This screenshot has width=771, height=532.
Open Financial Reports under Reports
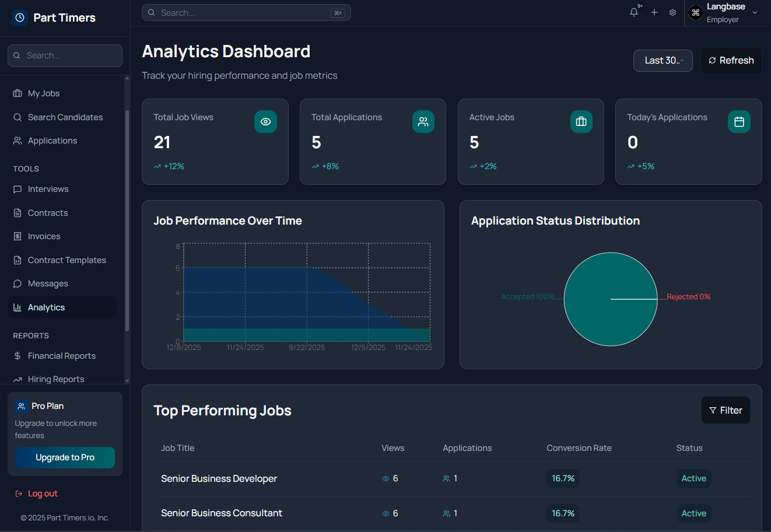(x=62, y=355)
